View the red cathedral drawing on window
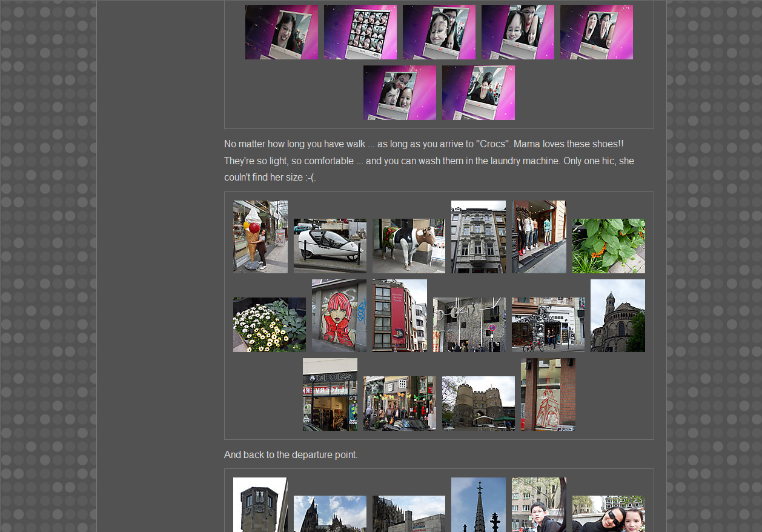The height and width of the screenshot is (532, 762). 548,394
